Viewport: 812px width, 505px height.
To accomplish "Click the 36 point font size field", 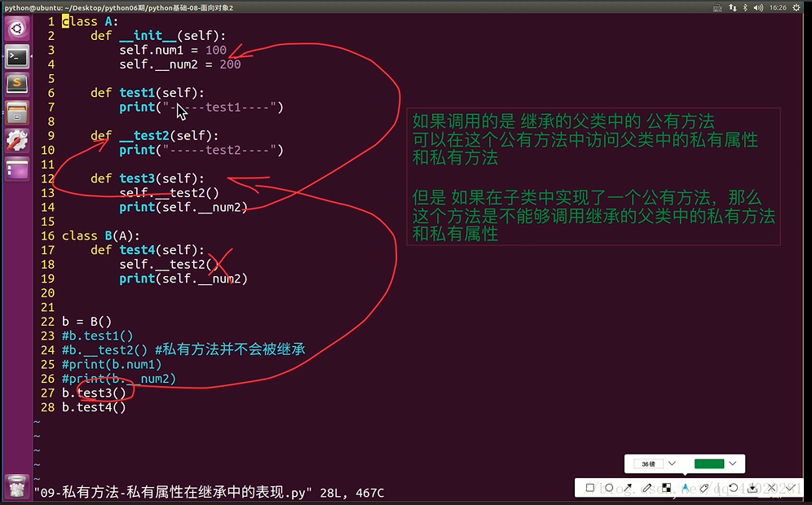I will 648,463.
